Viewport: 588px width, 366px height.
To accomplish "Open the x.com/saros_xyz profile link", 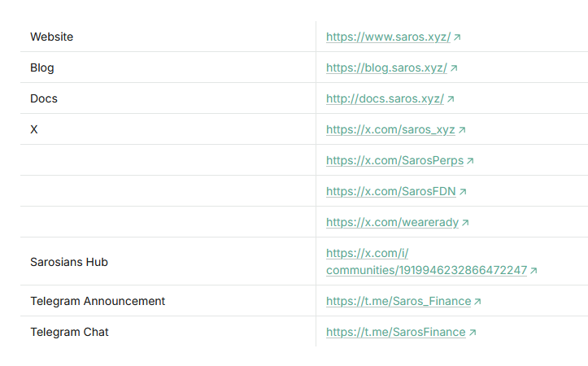I will coord(390,130).
